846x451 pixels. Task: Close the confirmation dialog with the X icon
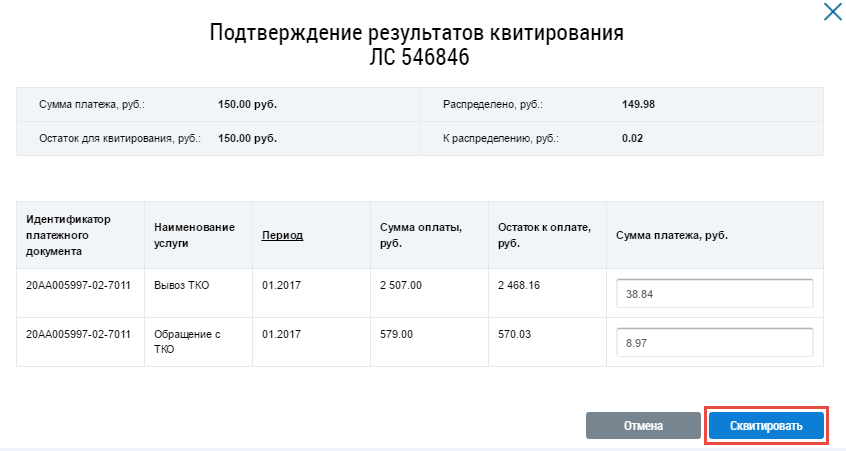coord(832,12)
